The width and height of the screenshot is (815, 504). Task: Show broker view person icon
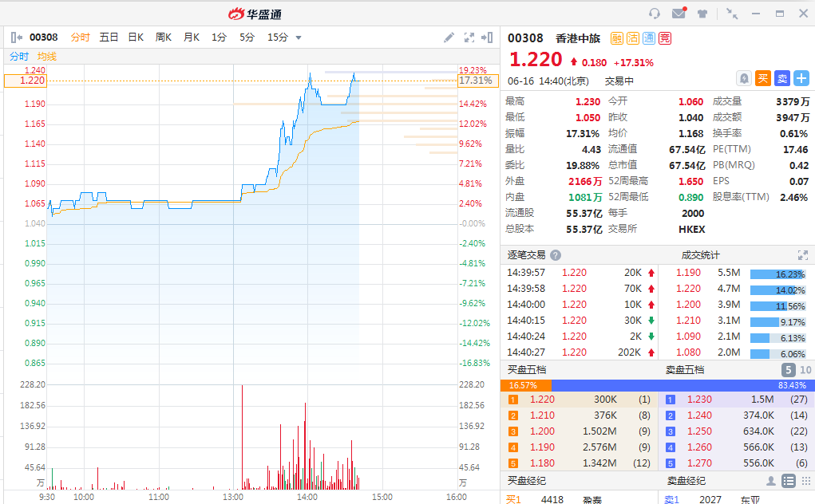pyautogui.click(x=771, y=481)
